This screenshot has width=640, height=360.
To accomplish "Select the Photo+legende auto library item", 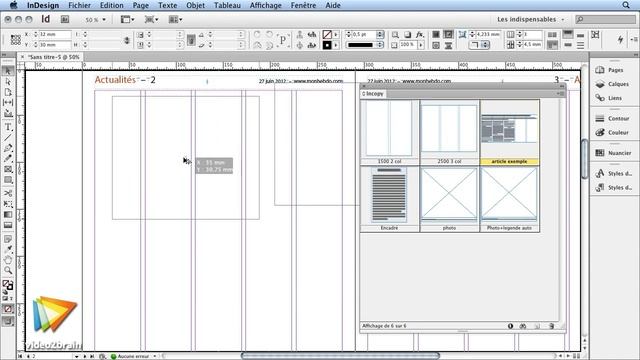I will [x=509, y=198].
